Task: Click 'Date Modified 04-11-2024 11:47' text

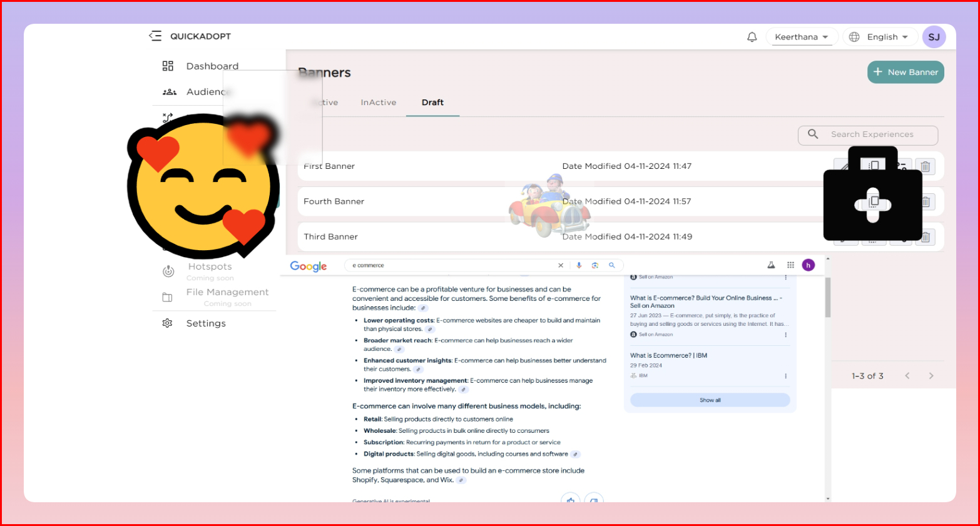Action: pyautogui.click(x=627, y=166)
